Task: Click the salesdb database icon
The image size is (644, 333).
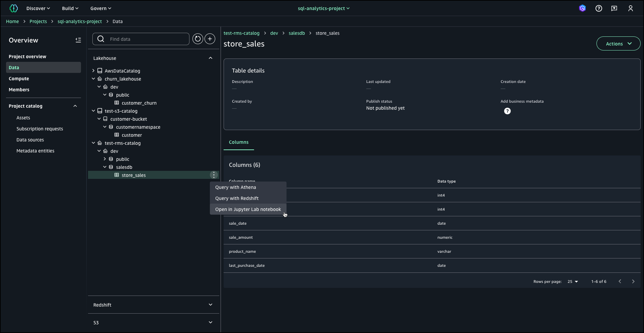Action: coord(111,167)
